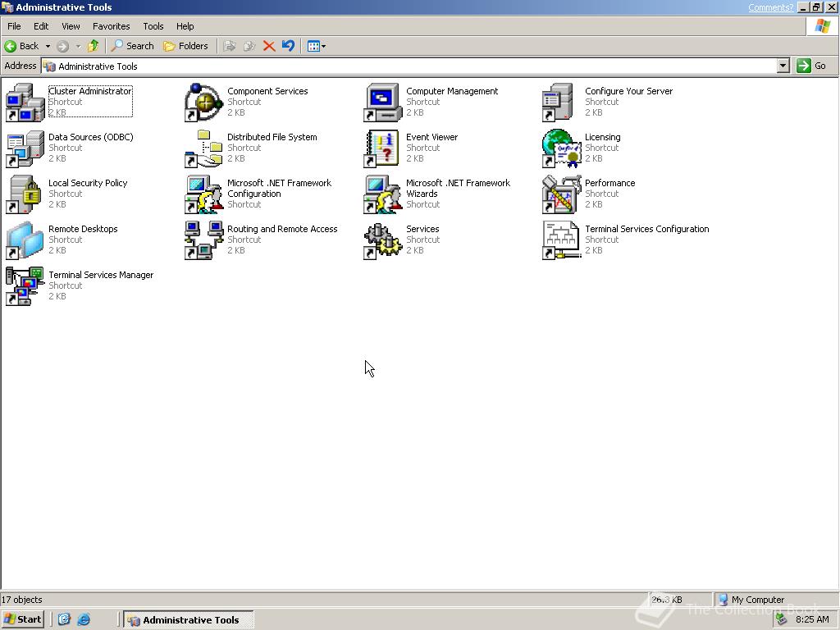Open the Back history dropdown arrow
The image size is (840, 630).
pyautogui.click(x=48, y=46)
